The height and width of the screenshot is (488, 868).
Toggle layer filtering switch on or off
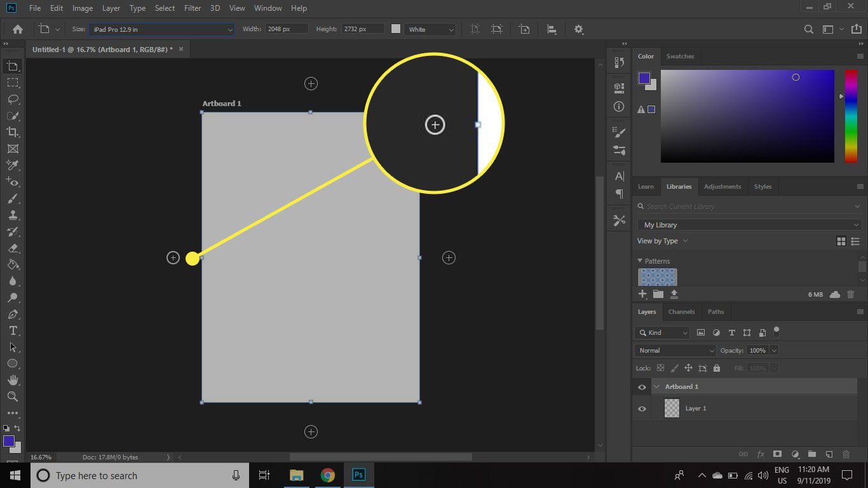(x=776, y=332)
